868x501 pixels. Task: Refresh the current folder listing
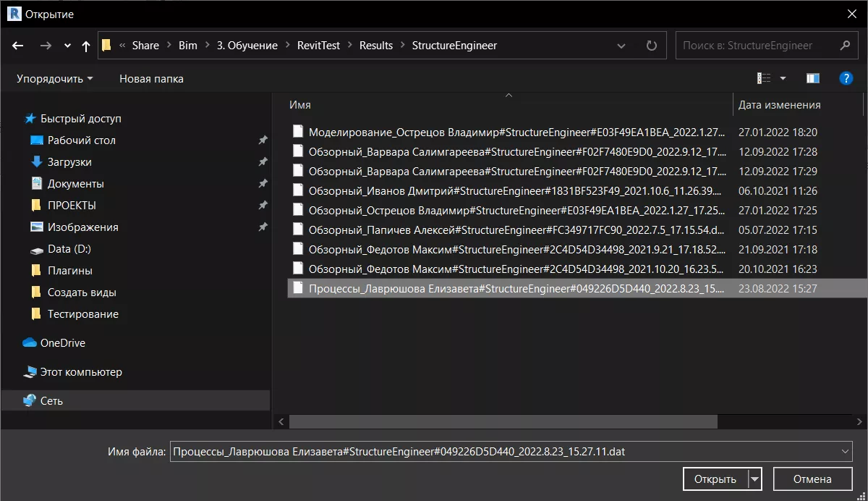[x=651, y=46]
